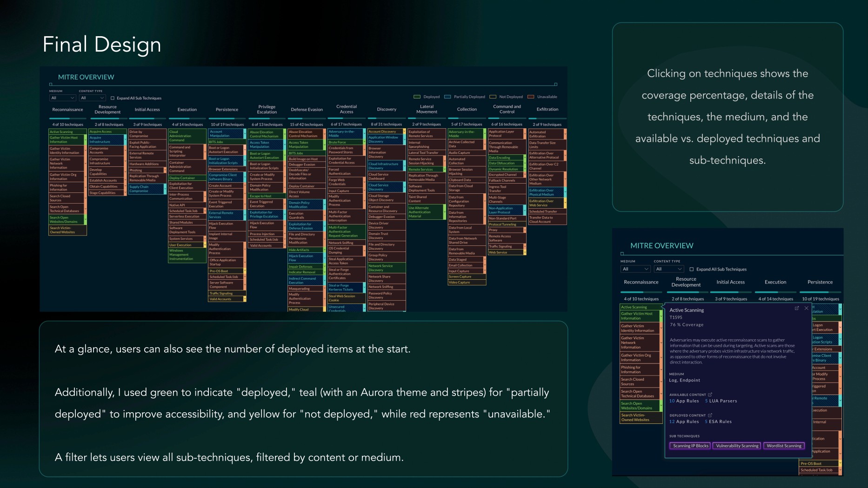Click the Unavailable legend swatch
This screenshot has width=868, height=488.
pyautogui.click(x=531, y=97)
